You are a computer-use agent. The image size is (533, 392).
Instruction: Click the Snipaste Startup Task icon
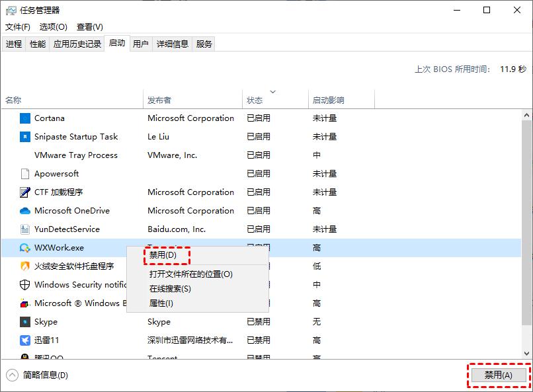tap(25, 136)
